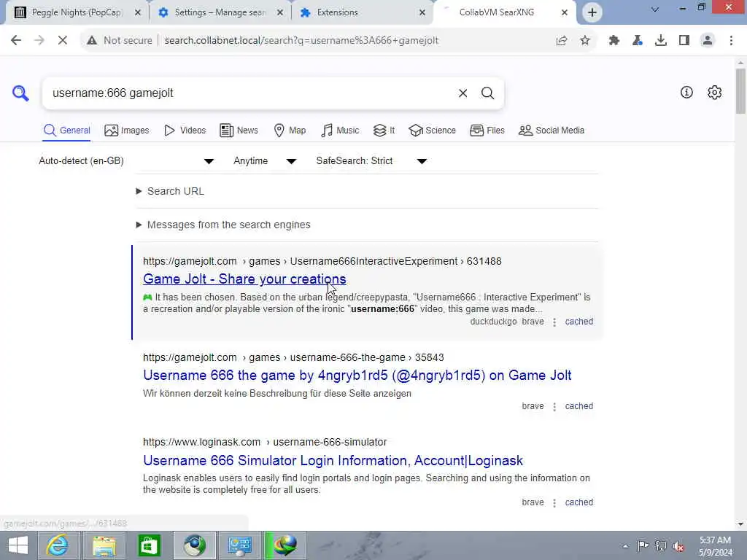The height and width of the screenshot is (560, 747).
Task: Open cached version of Username 666 the game
Action: coord(578,406)
